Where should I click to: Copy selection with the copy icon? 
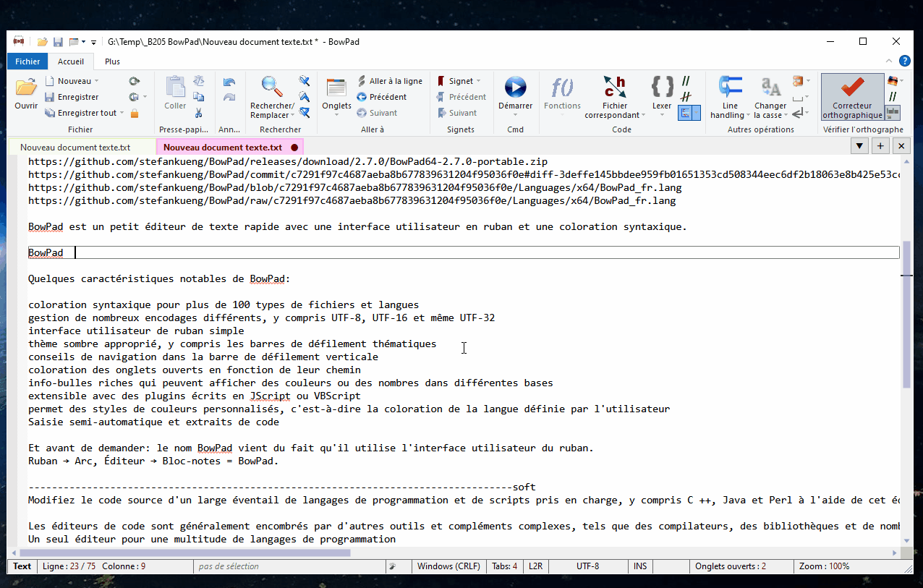point(198,97)
